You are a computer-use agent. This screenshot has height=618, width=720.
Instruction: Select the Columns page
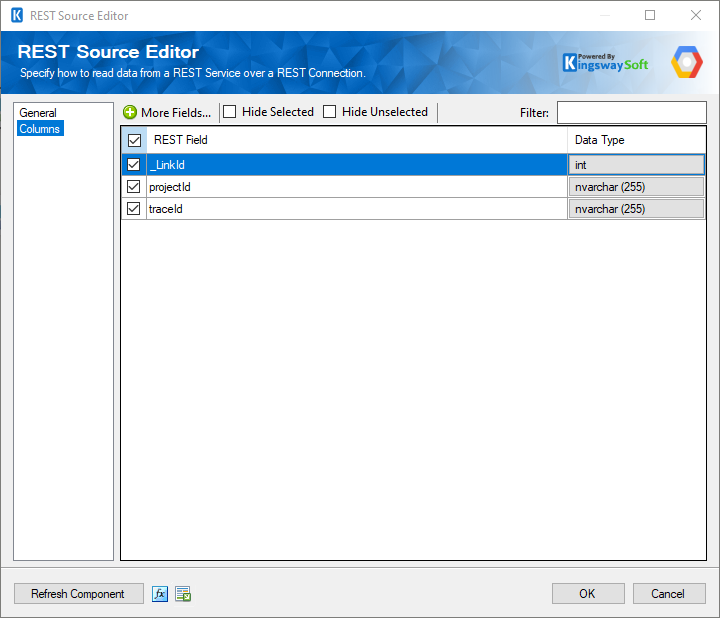[40, 129]
